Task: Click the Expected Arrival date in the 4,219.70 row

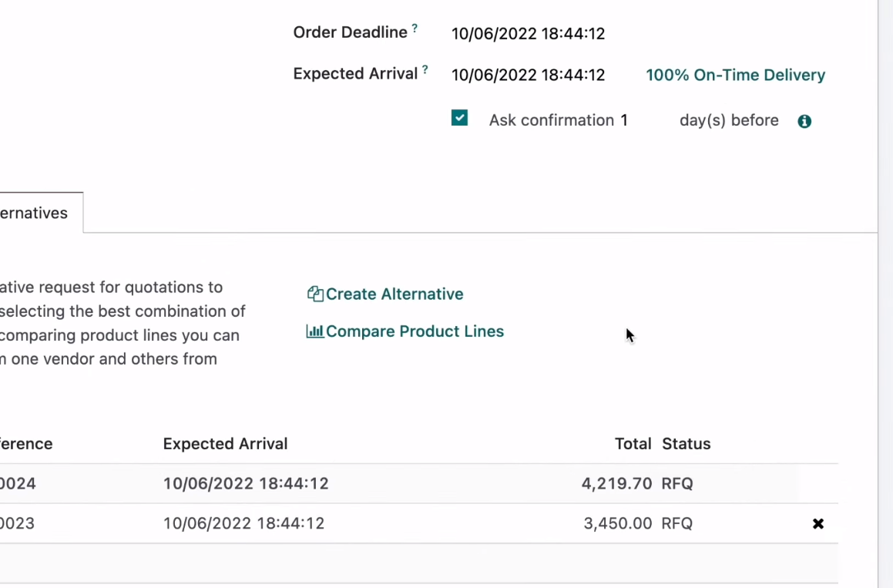Action: point(246,484)
